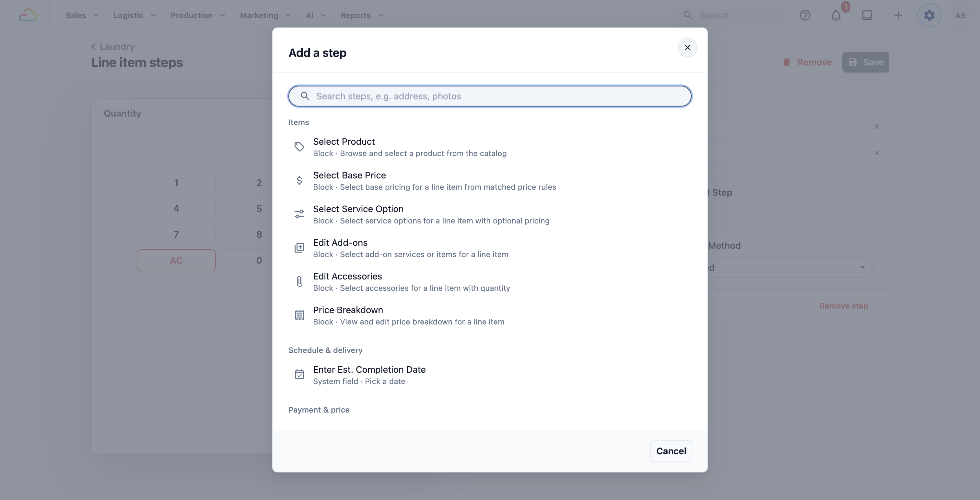The height and width of the screenshot is (500, 980).
Task: Click the sliders icon for Select Service Option
Action: point(299,214)
